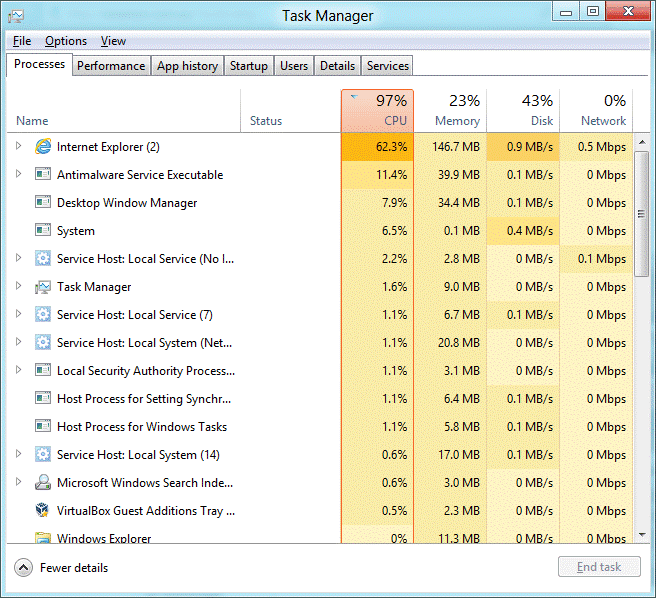The image size is (656, 598).
Task: Expand the Internet Explorer process group
Action: coord(18,147)
